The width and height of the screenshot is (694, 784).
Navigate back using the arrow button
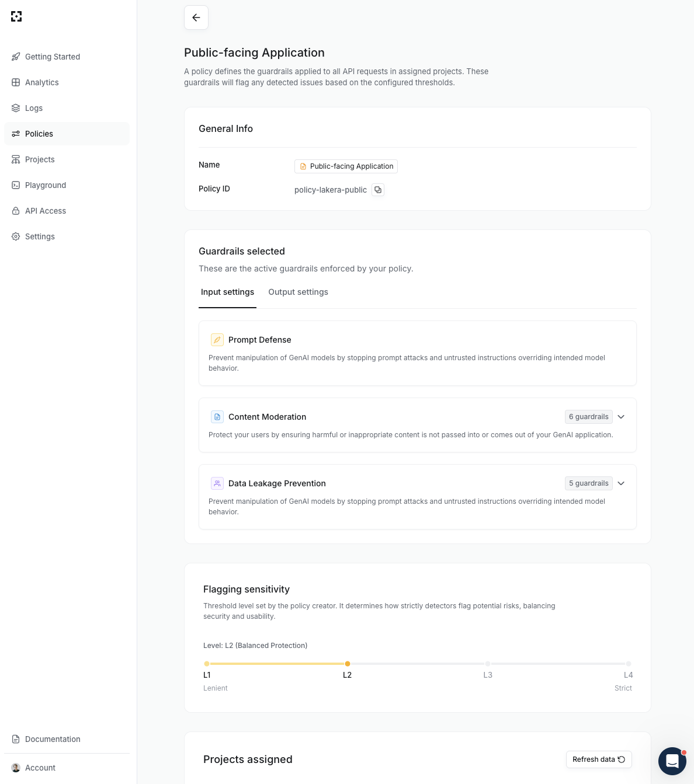[x=196, y=18]
